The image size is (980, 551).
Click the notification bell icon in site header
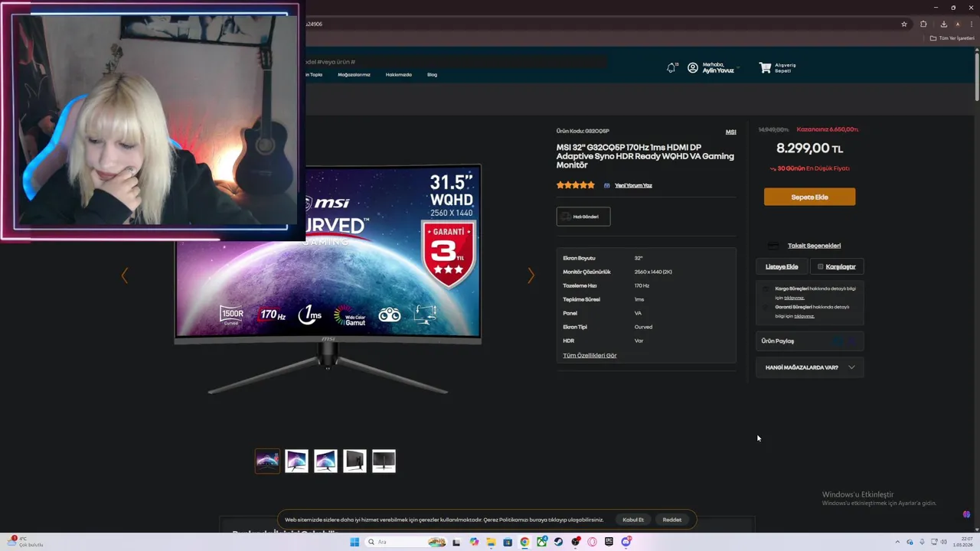pyautogui.click(x=671, y=67)
